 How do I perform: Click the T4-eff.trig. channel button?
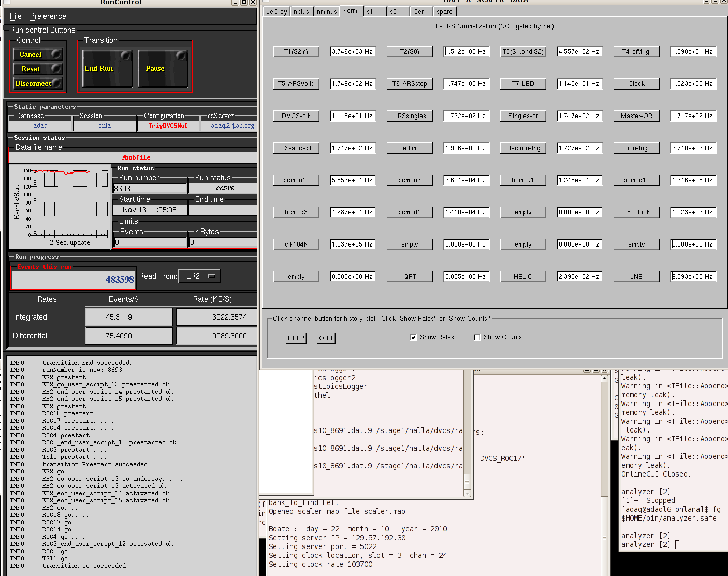(636, 52)
